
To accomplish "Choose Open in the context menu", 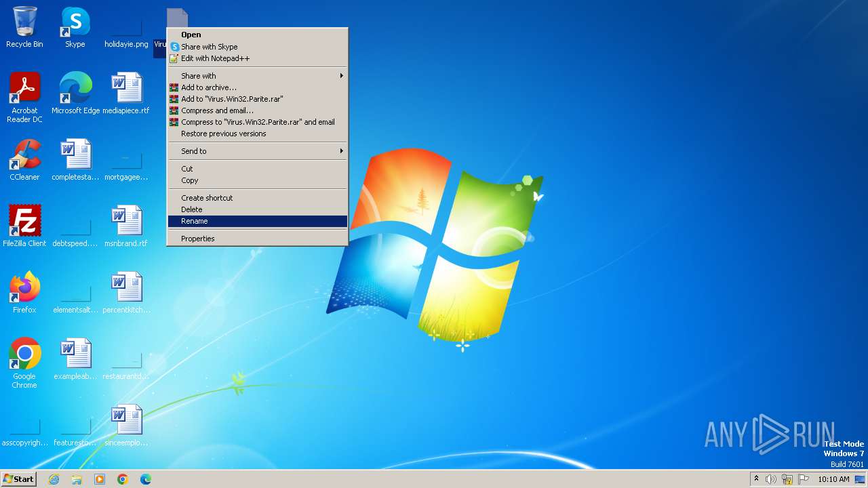I will (258, 35).
